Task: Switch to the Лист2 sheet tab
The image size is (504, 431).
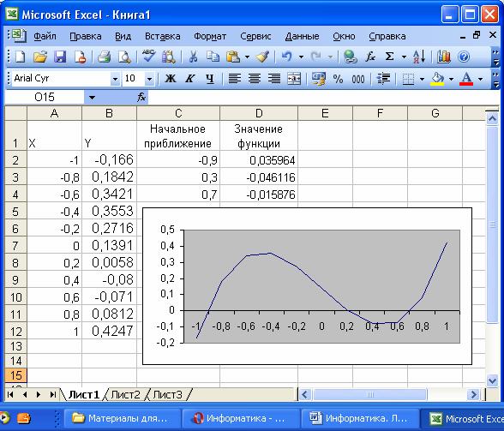Action: tap(125, 394)
